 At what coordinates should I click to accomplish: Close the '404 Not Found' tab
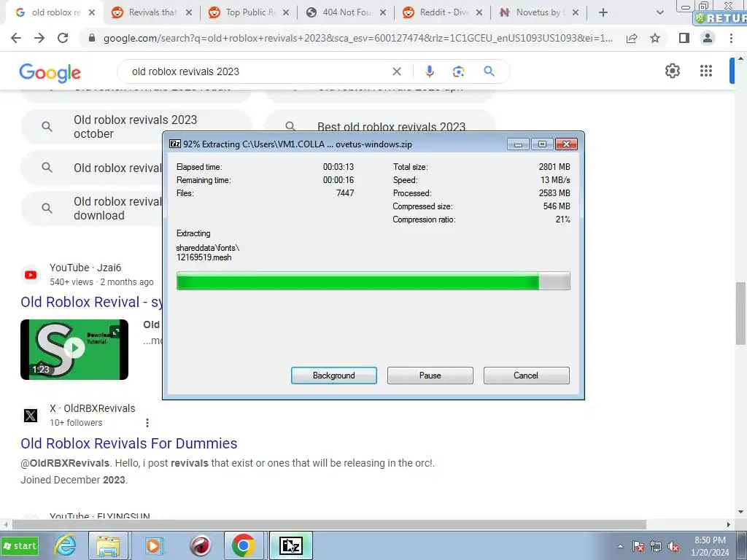(383, 13)
